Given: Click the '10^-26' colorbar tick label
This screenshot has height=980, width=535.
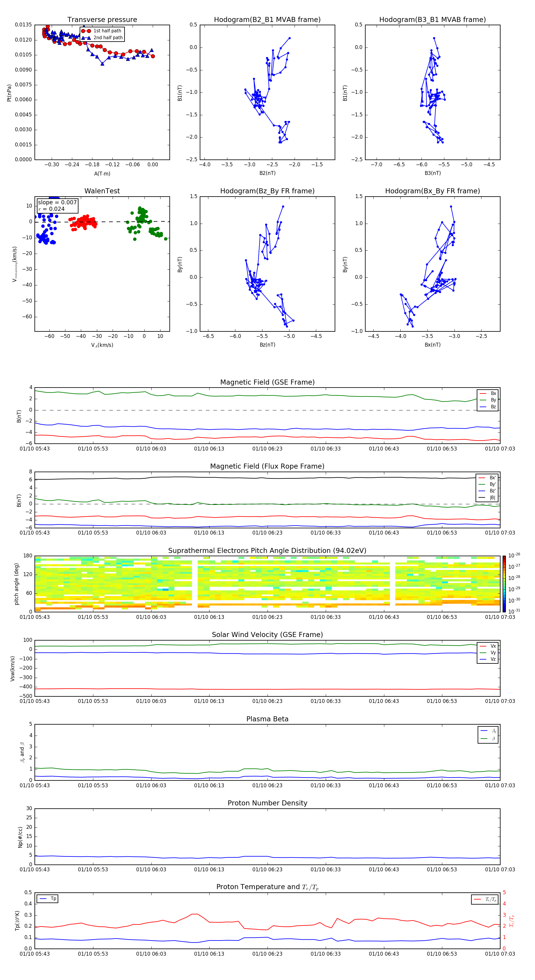Looking at the screenshot, I should click(514, 555).
